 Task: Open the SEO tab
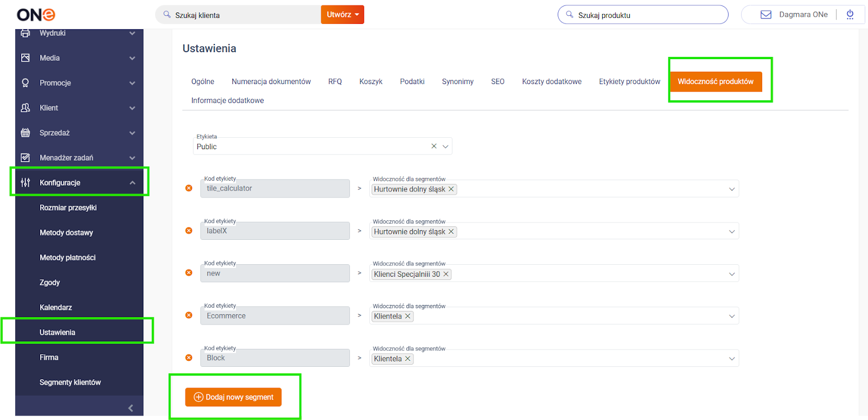coord(497,81)
